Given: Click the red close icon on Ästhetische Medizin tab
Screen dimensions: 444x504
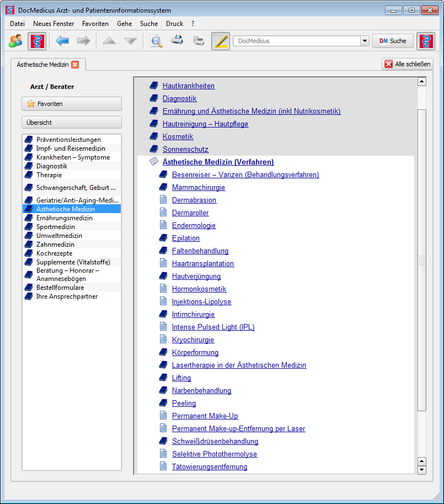Looking at the screenshot, I should (75, 65).
